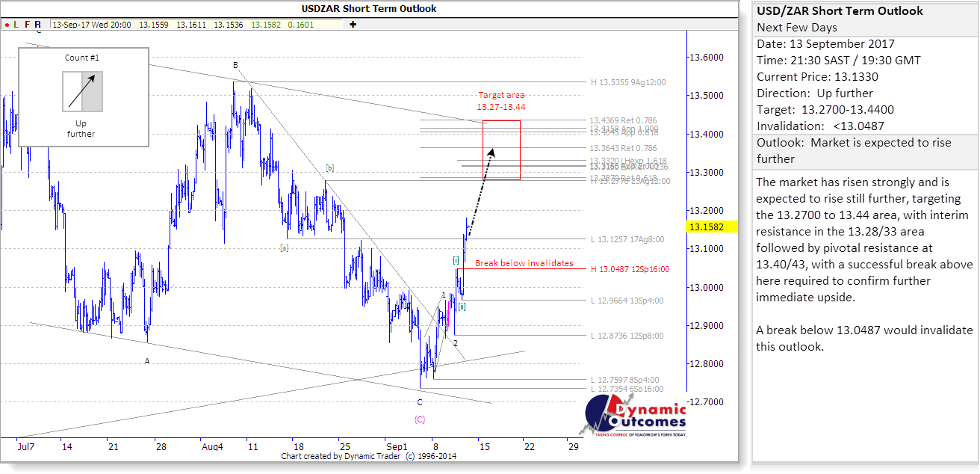The width and height of the screenshot is (980, 474).
Task: Click the plus crosshair icon on data bar
Action: click(352, 25)
